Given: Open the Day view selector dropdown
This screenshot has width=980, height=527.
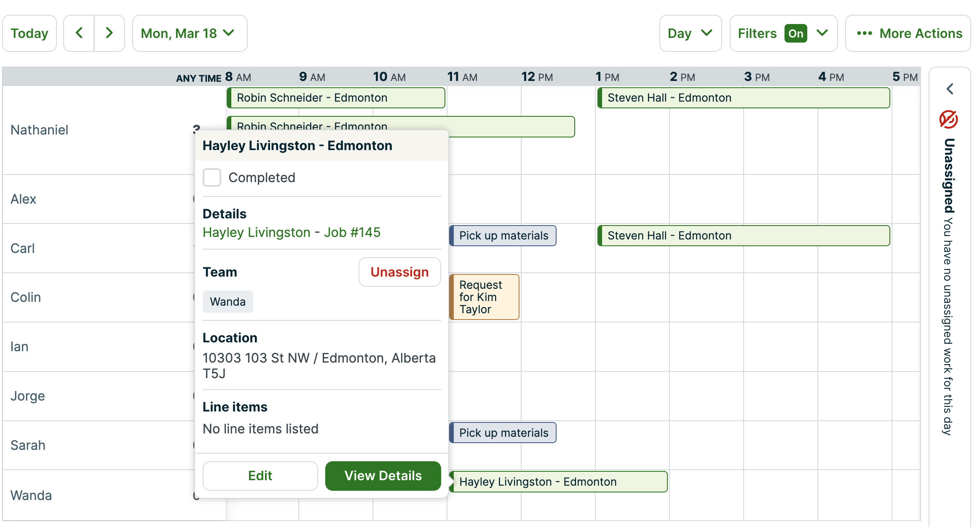Looking at the screenshot, I should (x=690, y=33).
